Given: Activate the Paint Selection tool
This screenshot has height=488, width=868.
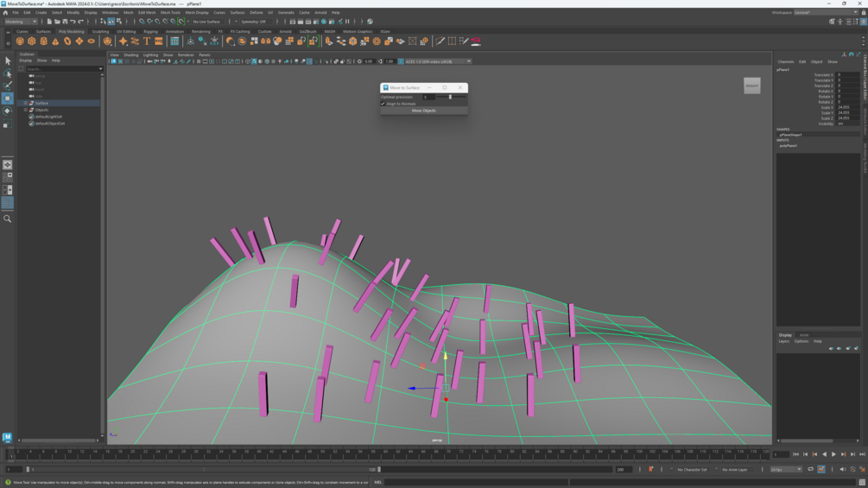Looking at the screenshot, I should coord(7,86).
